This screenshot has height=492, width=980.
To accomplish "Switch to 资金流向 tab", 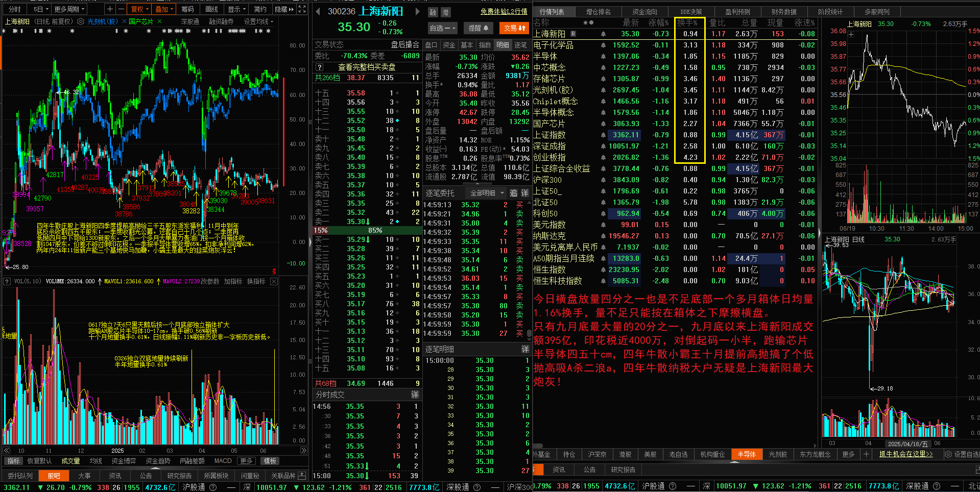I will [644, 12].
